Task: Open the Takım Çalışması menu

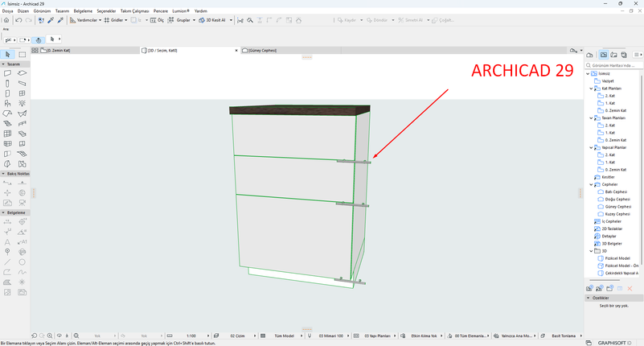Action: click(135, 11)
